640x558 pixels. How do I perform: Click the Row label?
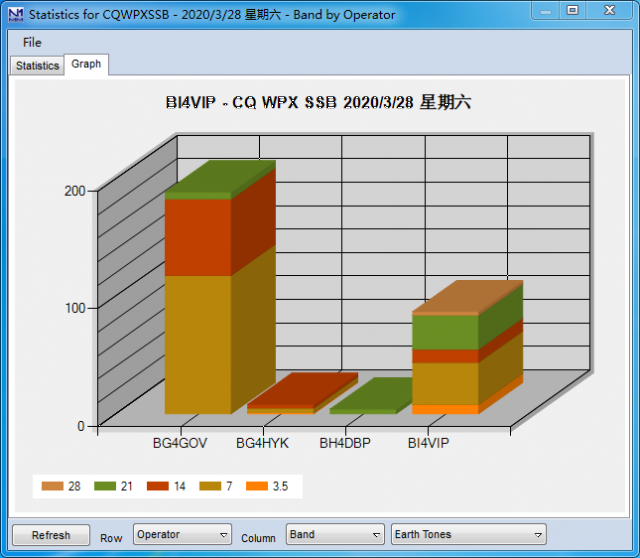(111, 538)
